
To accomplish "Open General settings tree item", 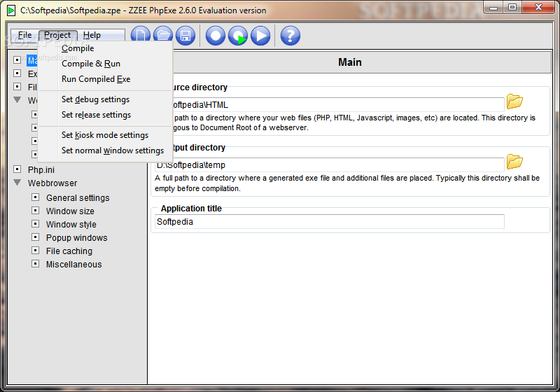I will click(x=78, y=198).
